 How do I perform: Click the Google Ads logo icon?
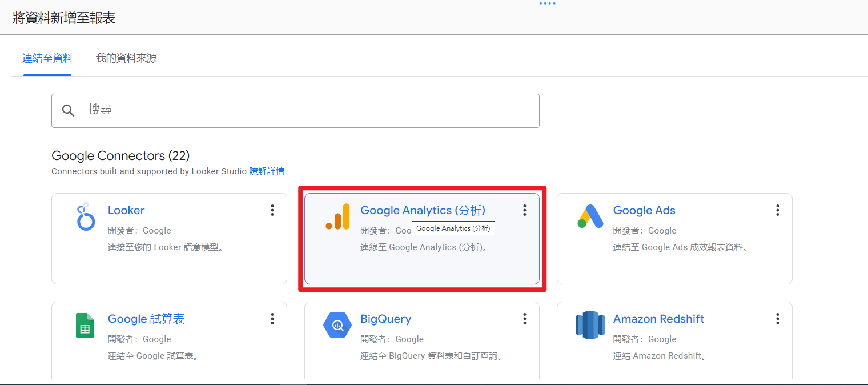(x=590, y=216)
